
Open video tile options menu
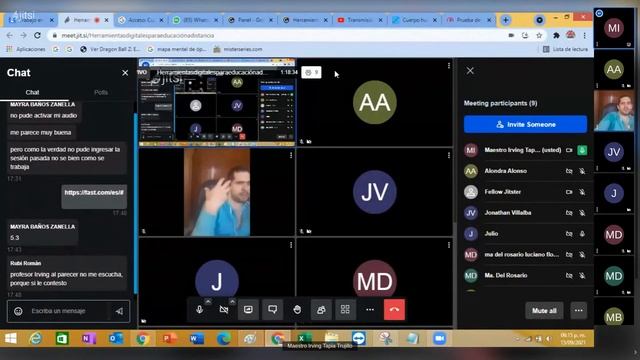tap(291, 156)
